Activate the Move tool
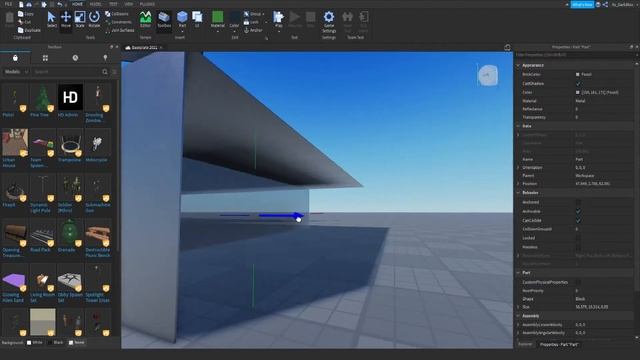Screen dimensions: 640x360 pos(66,19)
